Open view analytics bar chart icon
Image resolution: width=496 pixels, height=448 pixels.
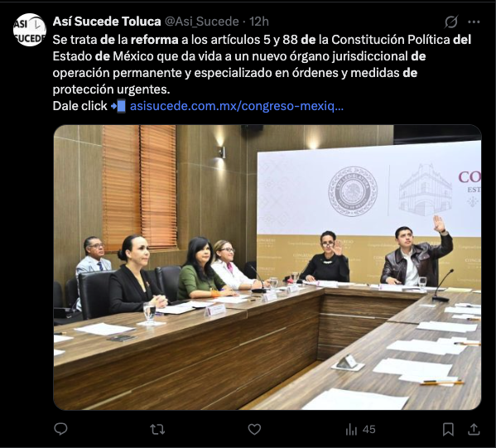351,429
